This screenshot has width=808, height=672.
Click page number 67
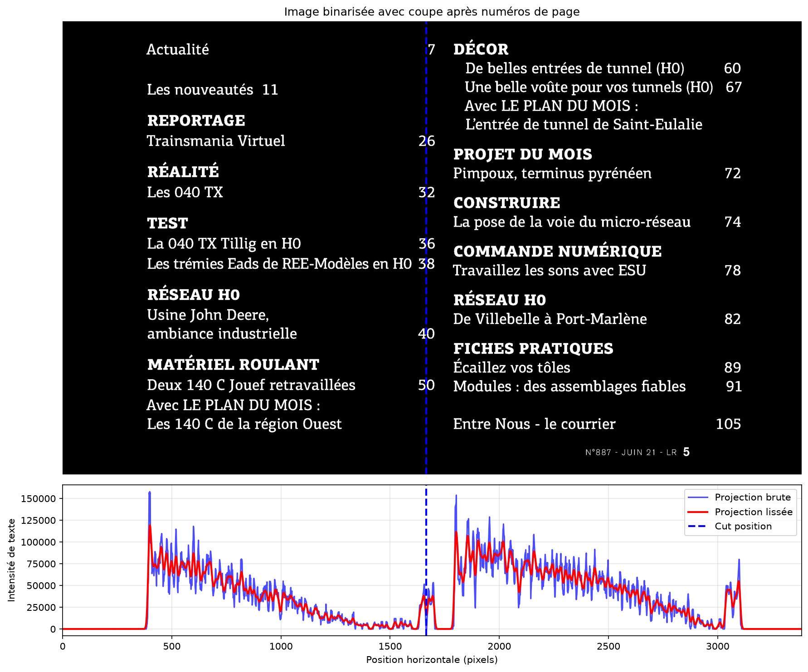pos(734,87)
